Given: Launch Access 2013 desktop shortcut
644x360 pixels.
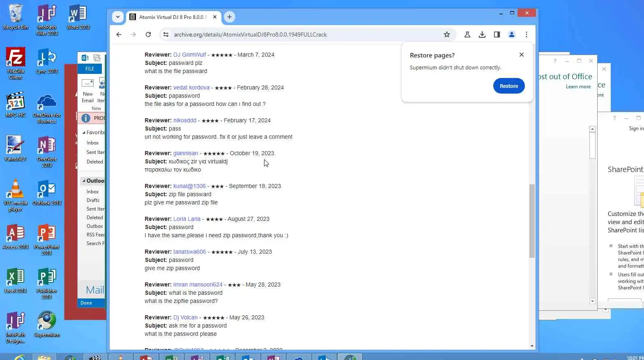Looking at the screenshot, I should coord(16,236).
